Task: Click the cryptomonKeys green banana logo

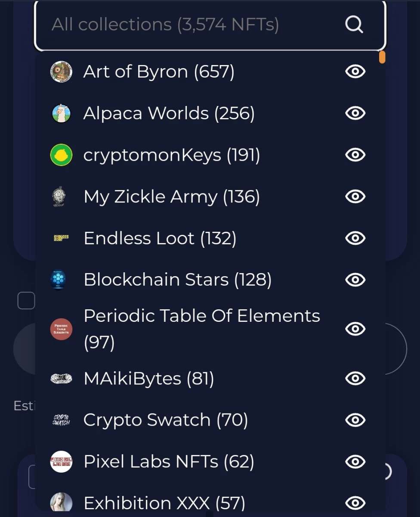Action: (61, 155)
